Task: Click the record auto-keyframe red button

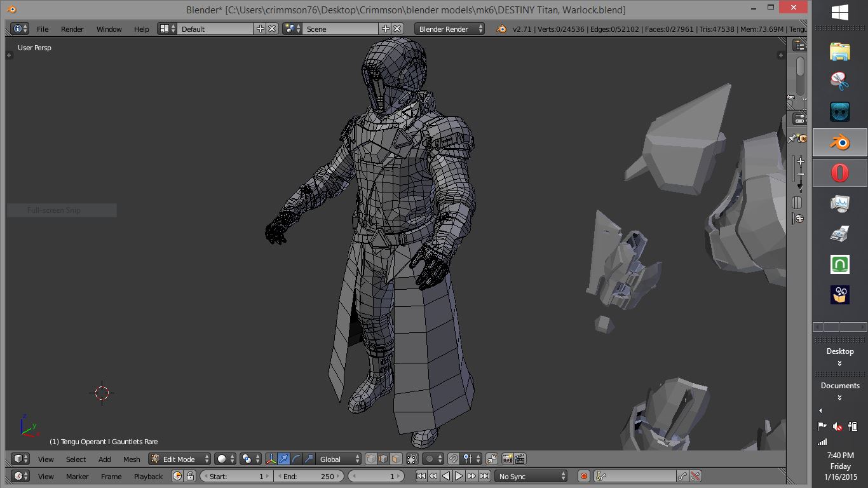Action: 584,476
